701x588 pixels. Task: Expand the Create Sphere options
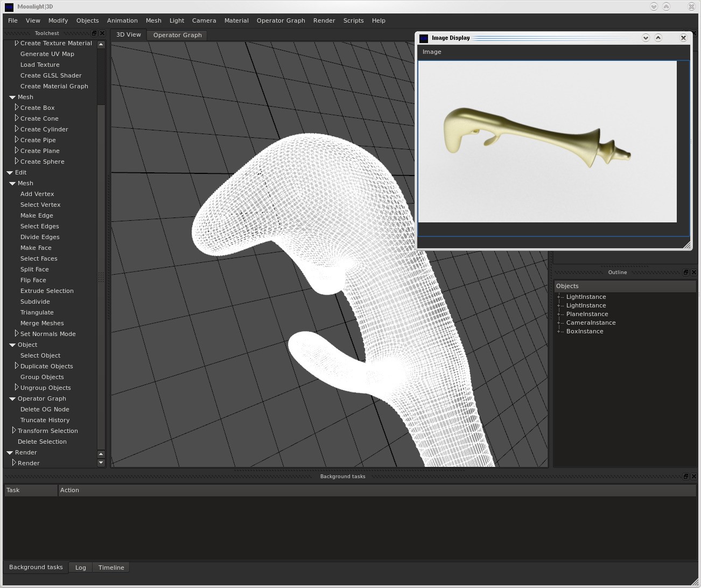pos(16,162)
